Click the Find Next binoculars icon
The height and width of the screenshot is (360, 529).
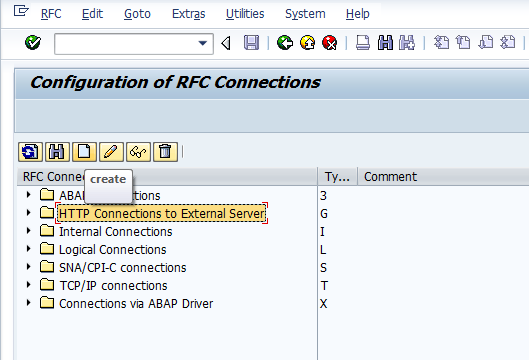click(x=407, y=43)
